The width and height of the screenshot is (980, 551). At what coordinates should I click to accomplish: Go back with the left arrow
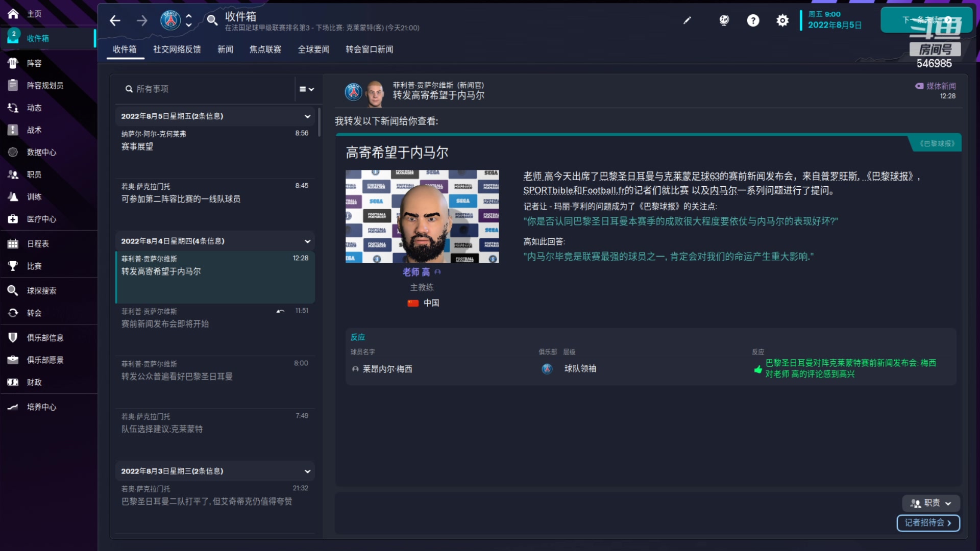click(x=115, y=20)
